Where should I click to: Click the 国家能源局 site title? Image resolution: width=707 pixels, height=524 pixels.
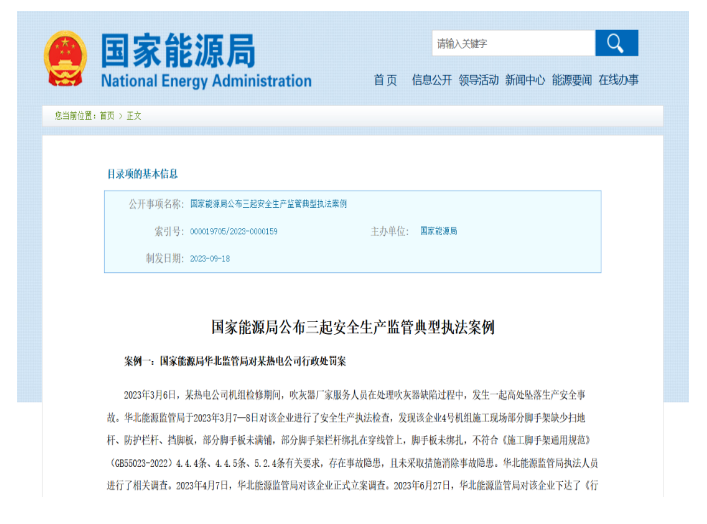[x=177, y=50]
